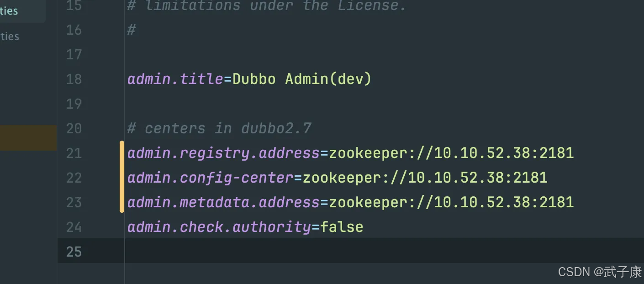Image resolution: width=644 pixels, height=284 pixels.
Task: Click line number 18 in the gutter
Action: click(74, 79)
